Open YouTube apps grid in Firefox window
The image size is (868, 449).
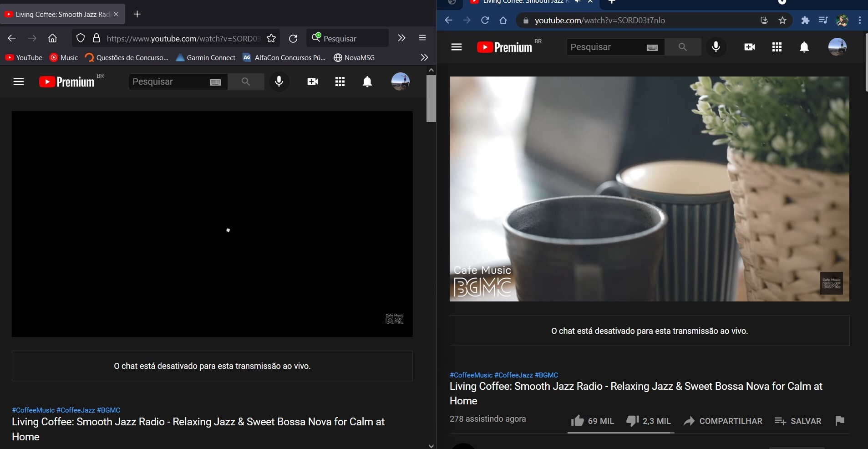coord(340,82)
